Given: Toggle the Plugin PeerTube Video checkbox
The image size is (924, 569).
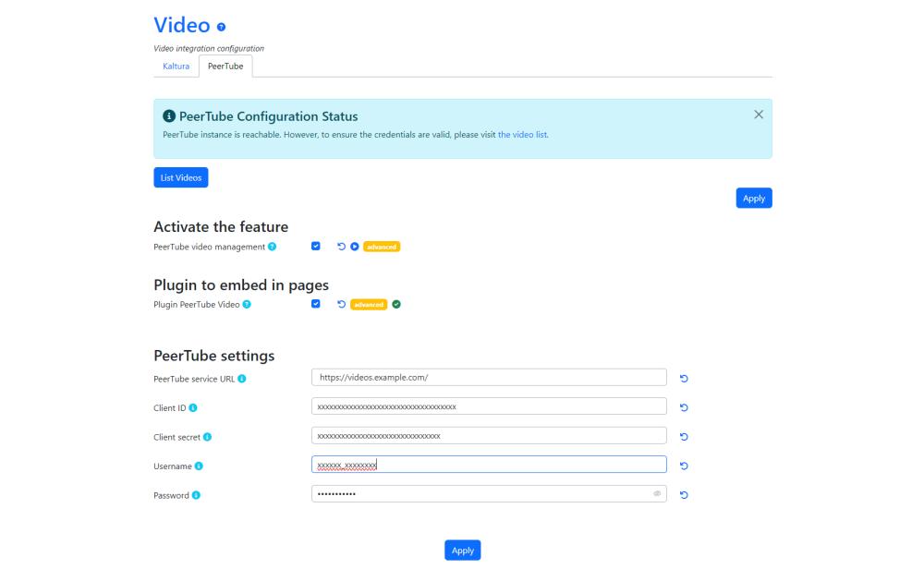Looking at the screenshot, I should pos(316,304).
